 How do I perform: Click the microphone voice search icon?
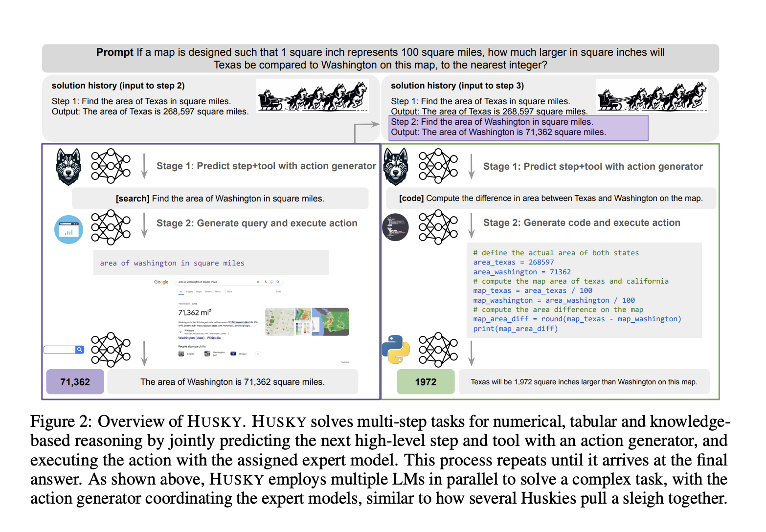coord(266,282)
